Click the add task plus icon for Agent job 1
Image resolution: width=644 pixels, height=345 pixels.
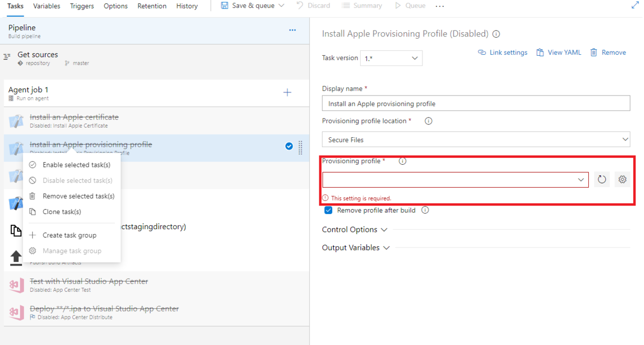[287, 93]
